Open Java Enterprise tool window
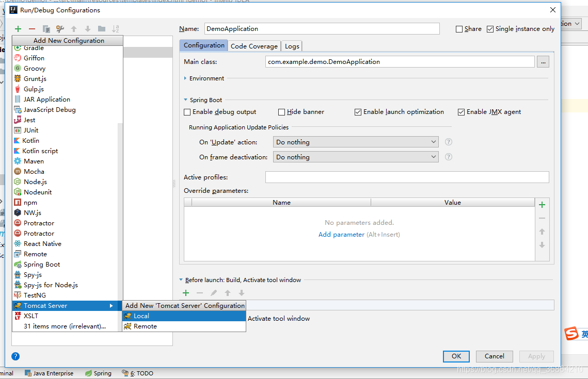 point(49,373)
